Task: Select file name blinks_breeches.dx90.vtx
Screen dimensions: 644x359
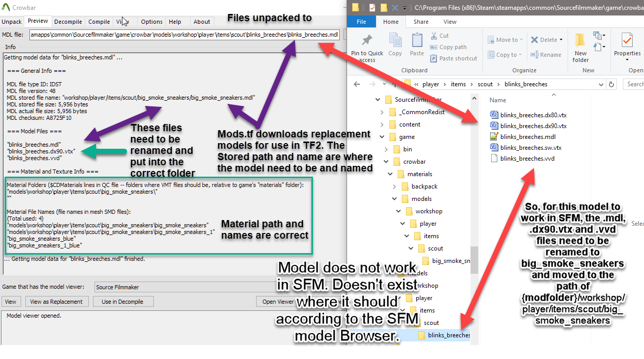Action: click(x=533, y=126)
